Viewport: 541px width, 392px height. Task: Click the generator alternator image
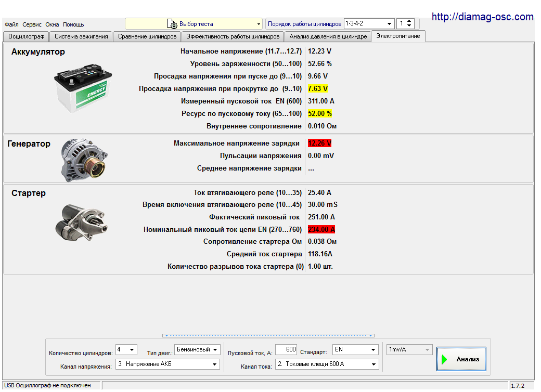click(84, 160)
